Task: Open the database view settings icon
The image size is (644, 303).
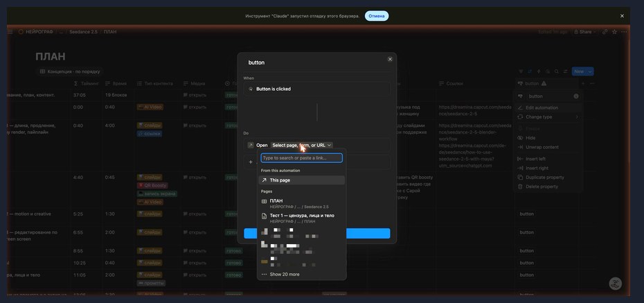Action: point(566,71)
